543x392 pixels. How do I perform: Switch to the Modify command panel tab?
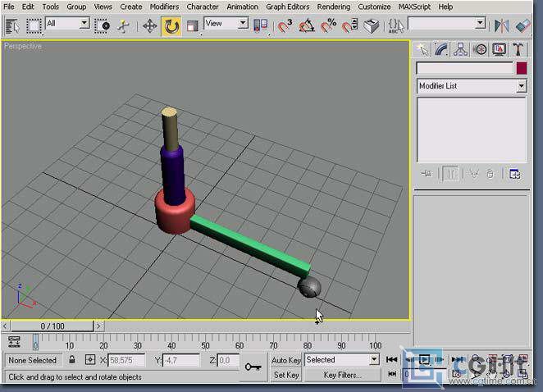[x=441, y=50]
